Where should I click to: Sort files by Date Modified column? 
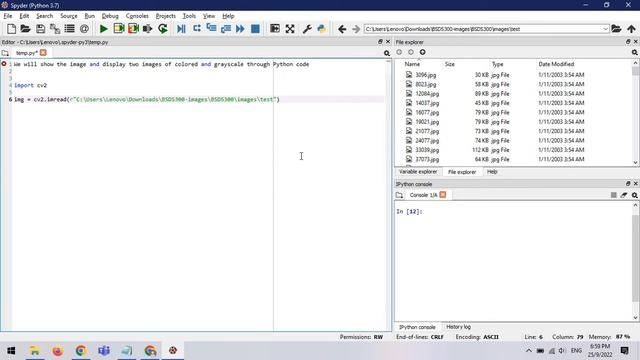pos(556,64)
